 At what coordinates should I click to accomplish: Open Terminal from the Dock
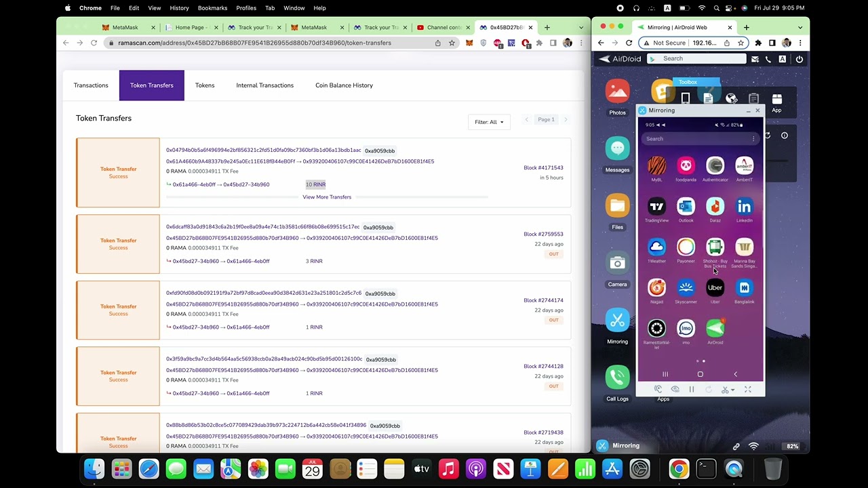tap(706, 469)
